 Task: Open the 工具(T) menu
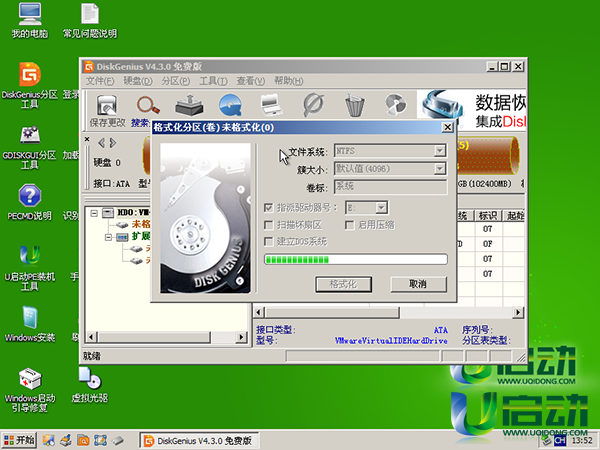pos(213,81)
